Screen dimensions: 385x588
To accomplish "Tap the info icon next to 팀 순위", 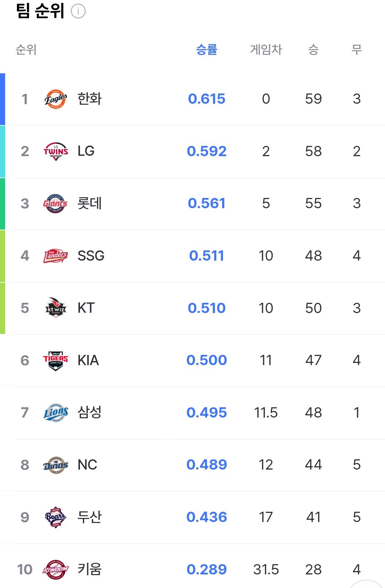I will (x=78, y=11).
